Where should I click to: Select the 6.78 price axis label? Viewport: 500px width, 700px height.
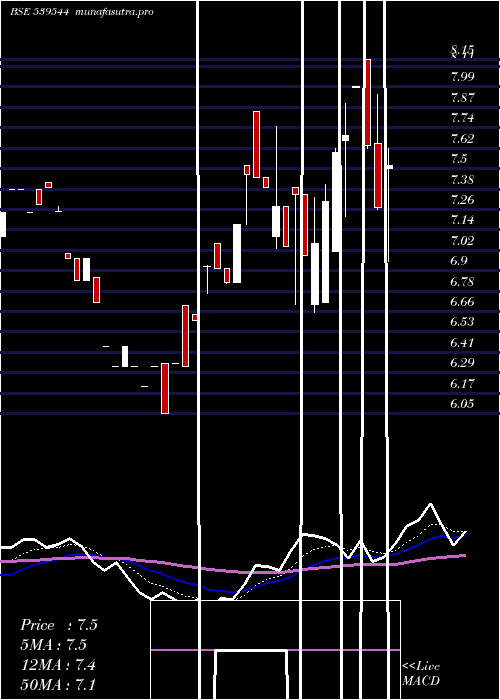(462, 281)
